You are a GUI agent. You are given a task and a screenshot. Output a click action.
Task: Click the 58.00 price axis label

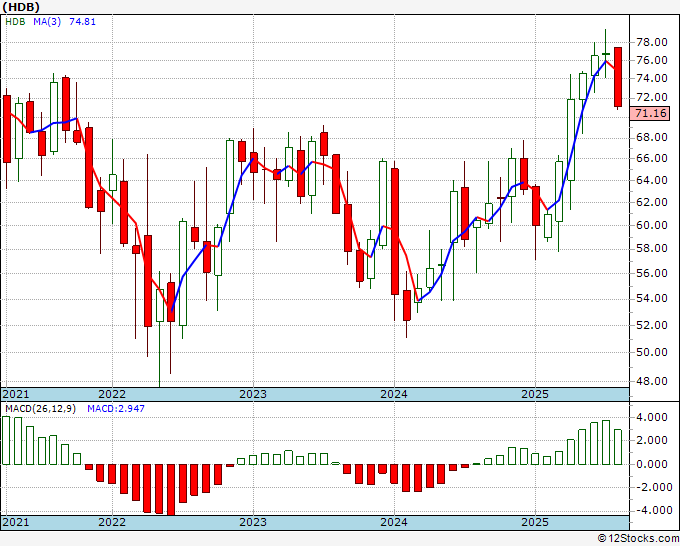tap(651, 248)
